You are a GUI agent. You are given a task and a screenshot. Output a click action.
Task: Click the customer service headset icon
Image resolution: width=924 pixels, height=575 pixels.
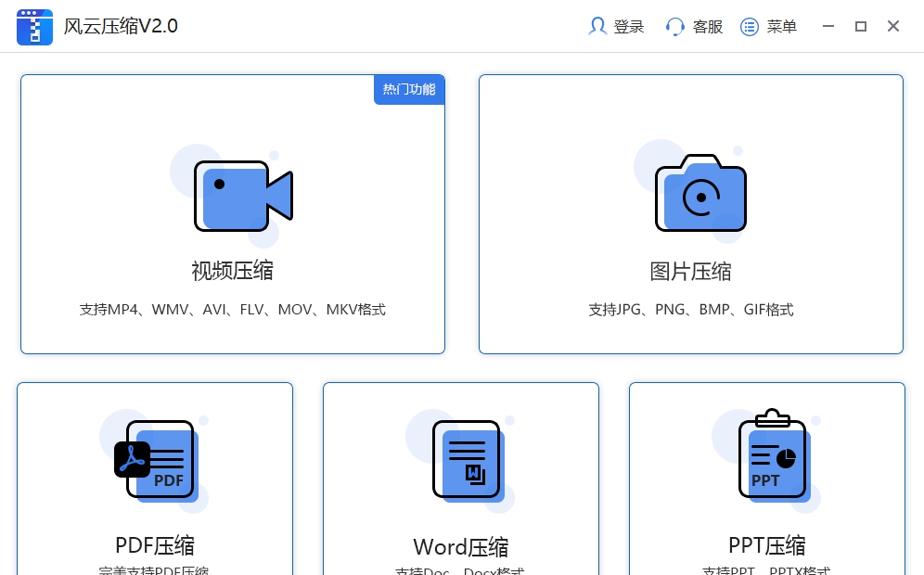(674, 26)
